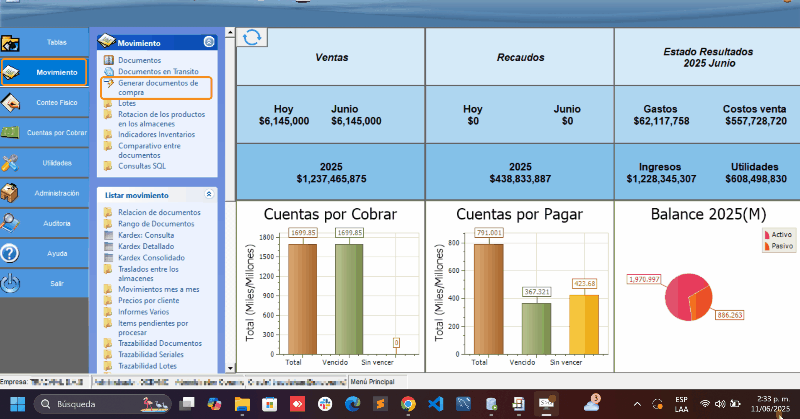800x419 pixels.
Task: Click the refresh dashboard icon
Action: click(251, 37)
